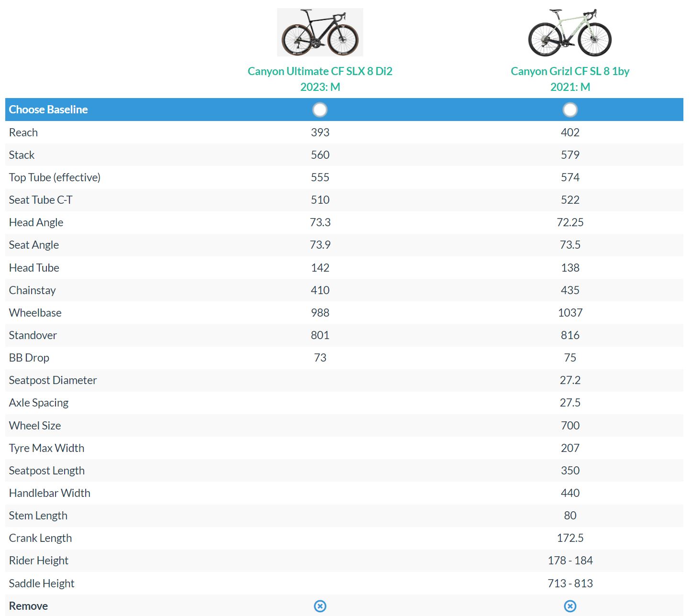Remove the Canyon Ultimate CF SLX 8 Di2 column
692x616 pixels.
tap(320, 606)
